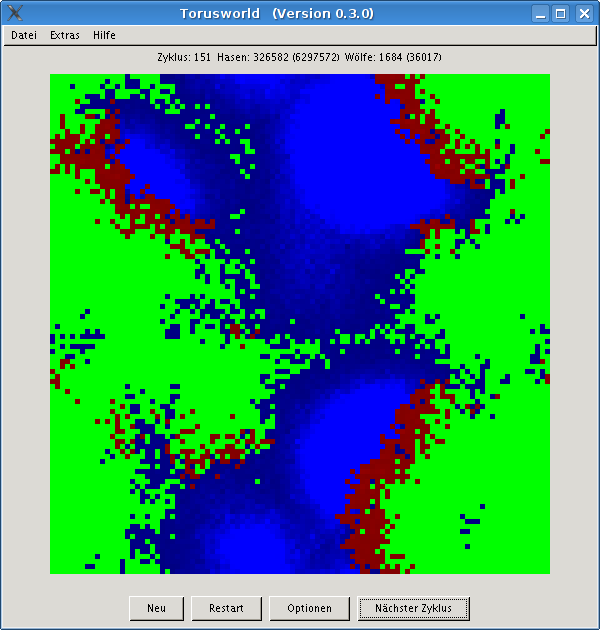The image size is (600, 630).
Task: Close the Torusworld window
Action: click(x=583, y=13)
